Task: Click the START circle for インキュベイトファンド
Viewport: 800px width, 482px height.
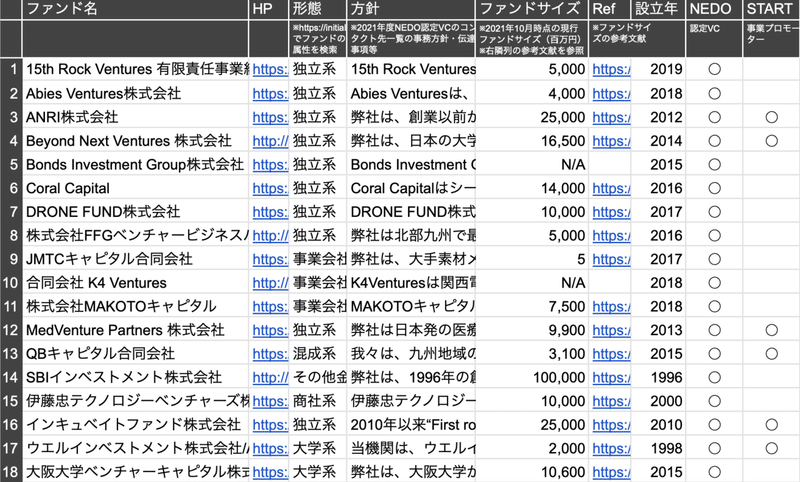Action: click(771, 425)
